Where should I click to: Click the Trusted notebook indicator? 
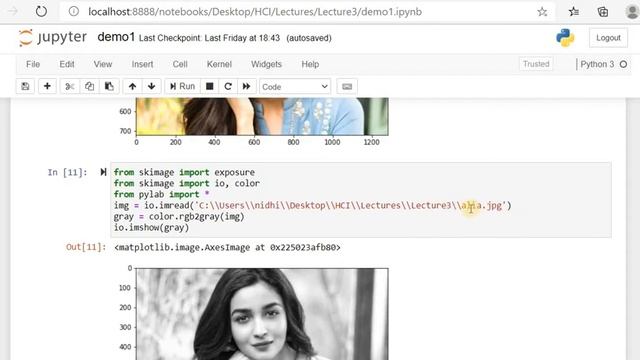tap(536, 64)
